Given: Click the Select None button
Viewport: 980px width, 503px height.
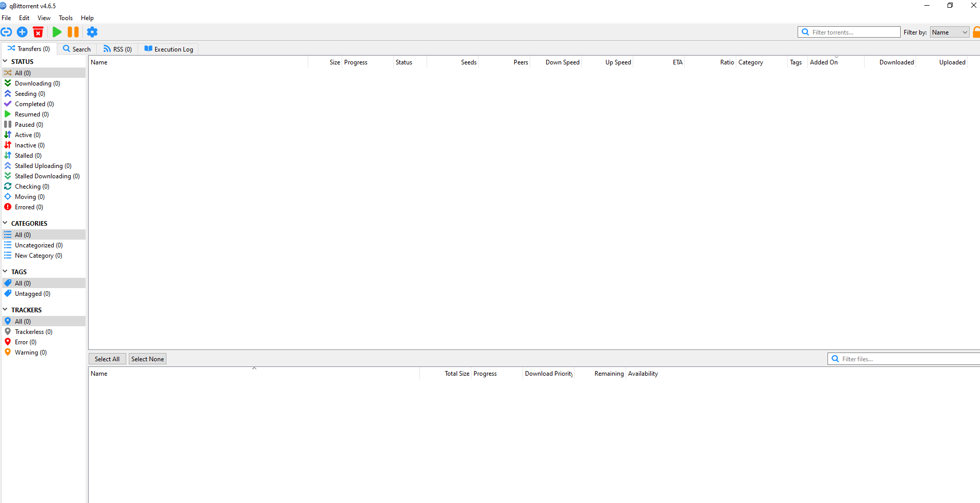Looking at the screenshot, I should (x=147, y=359).
